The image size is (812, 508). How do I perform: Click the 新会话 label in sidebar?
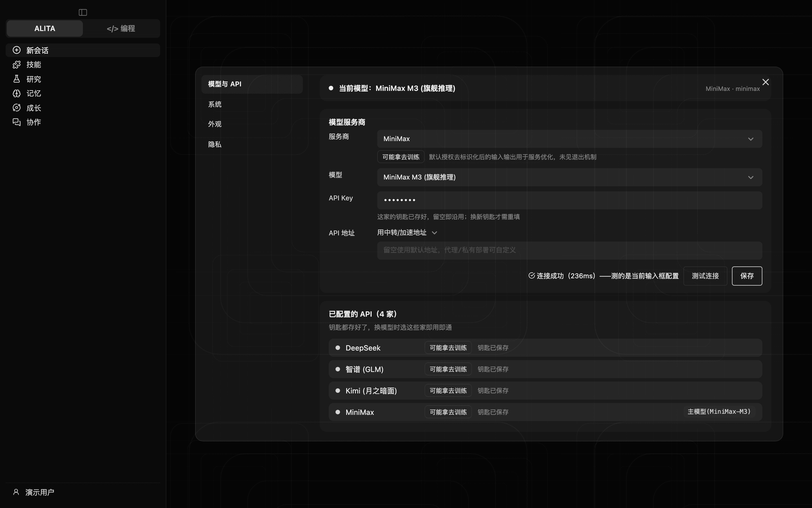[37, 51]
